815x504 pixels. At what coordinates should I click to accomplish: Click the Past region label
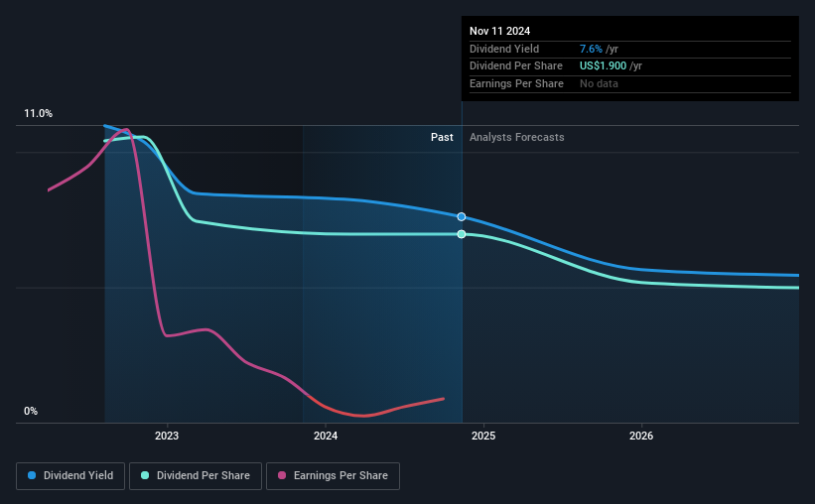click(442, 137)
